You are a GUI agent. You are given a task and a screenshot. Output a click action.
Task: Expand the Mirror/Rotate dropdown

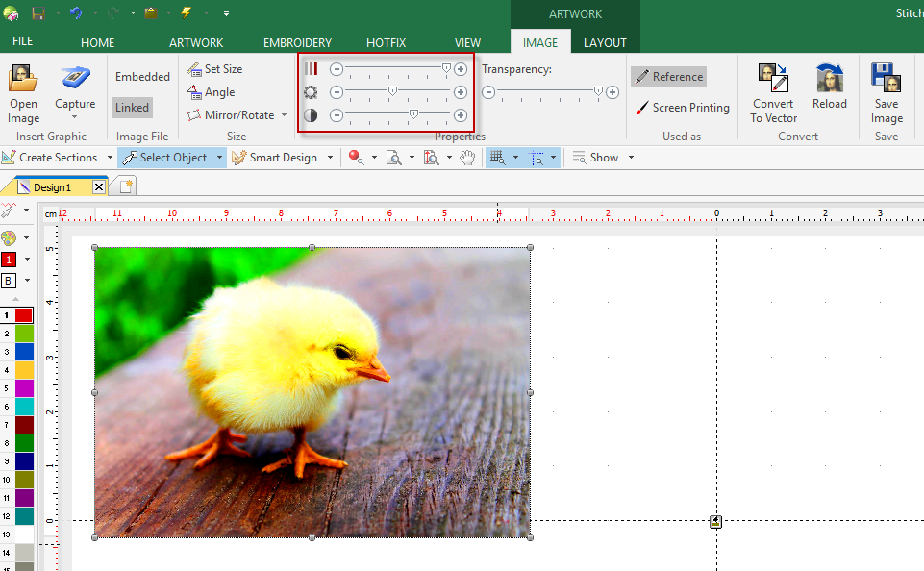tap(284, 115)
